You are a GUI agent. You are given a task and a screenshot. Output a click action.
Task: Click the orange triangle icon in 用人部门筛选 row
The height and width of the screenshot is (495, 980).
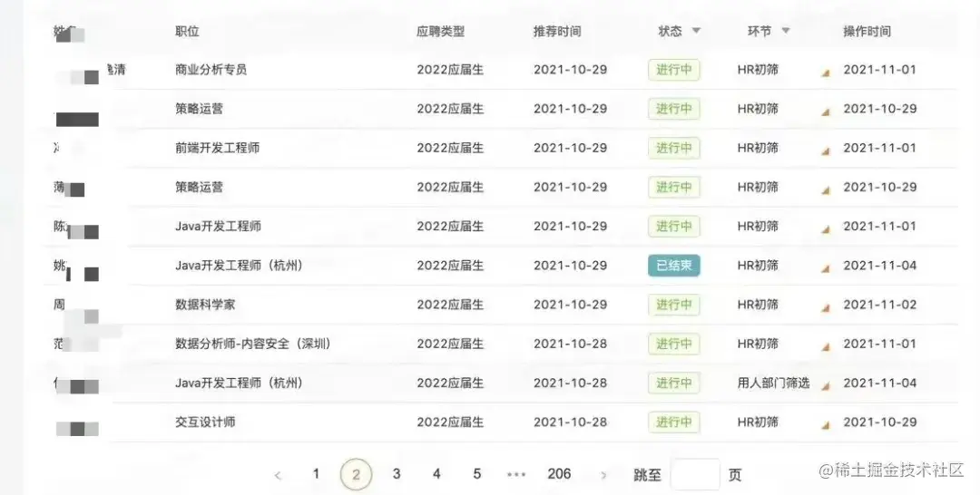pos(825,386)
